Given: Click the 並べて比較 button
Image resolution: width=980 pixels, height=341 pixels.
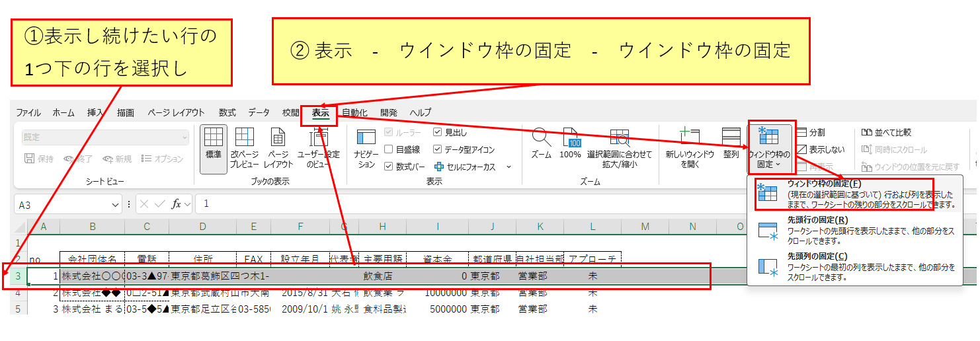Looking at the screenshot, I should pos(887,133).
